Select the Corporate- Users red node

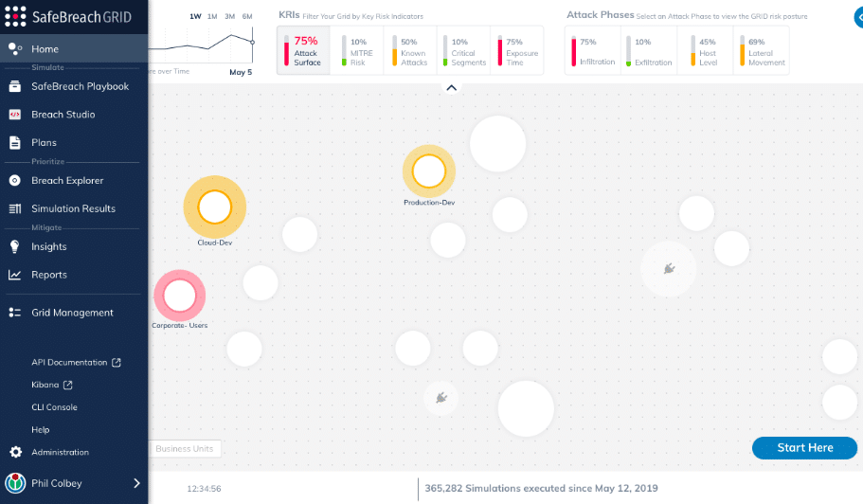179,296
